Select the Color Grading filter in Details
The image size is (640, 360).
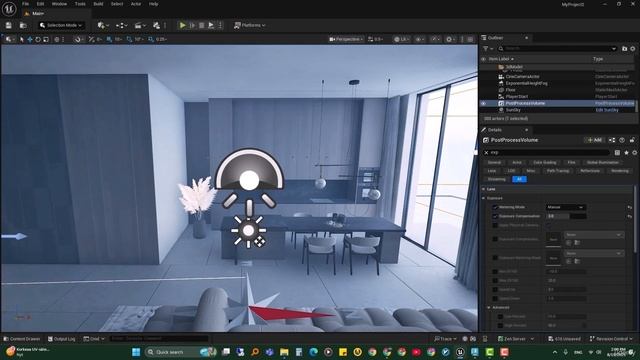(x=544, y=162)
